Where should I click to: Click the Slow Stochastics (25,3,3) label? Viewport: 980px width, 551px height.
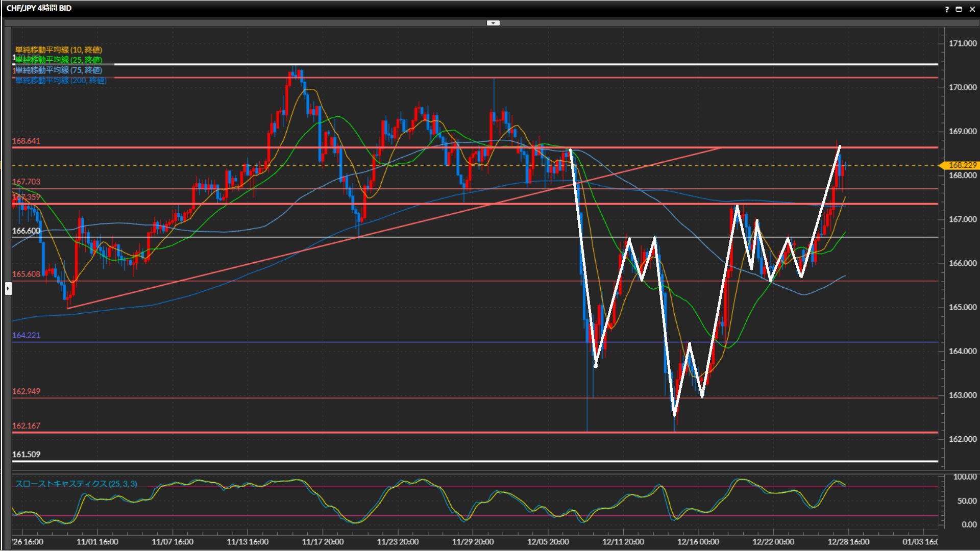coord(76,484)
